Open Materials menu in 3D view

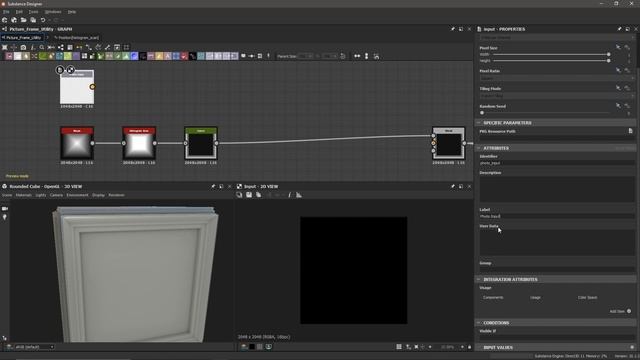(24, 195)
